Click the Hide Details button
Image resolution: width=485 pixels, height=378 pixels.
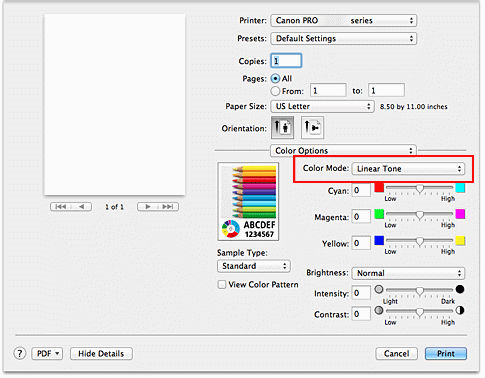[x=101, y=353]
